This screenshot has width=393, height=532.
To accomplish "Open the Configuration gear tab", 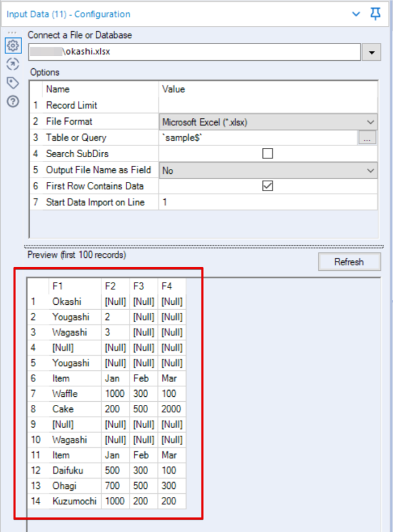I will pos(13,46).
